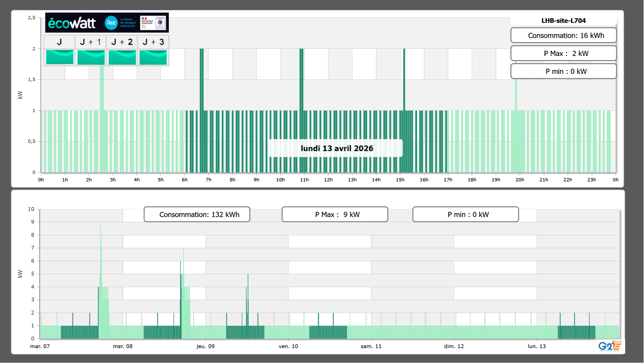Click the G2E France logo
Screen dimensions: 644x363
coord(610,346)
